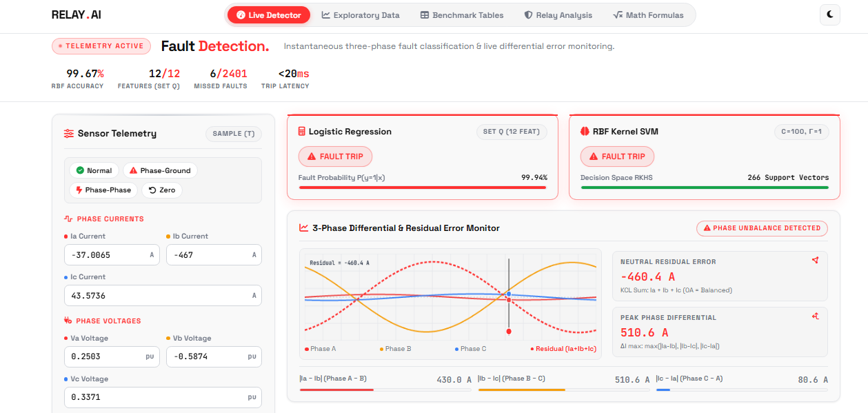This screenshot has width=868, height=413.
Task: Click the Phase A legend entry
Action: click(320, 349)
